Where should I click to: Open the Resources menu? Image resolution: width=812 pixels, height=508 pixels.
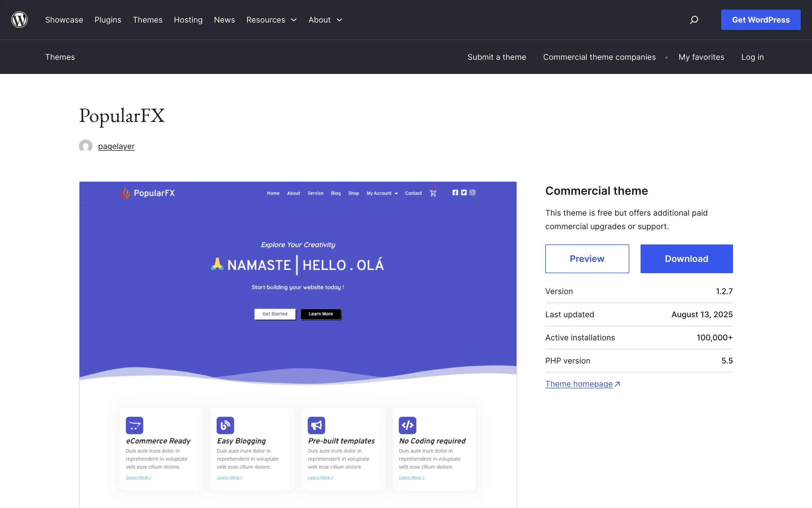pos(266,20)
